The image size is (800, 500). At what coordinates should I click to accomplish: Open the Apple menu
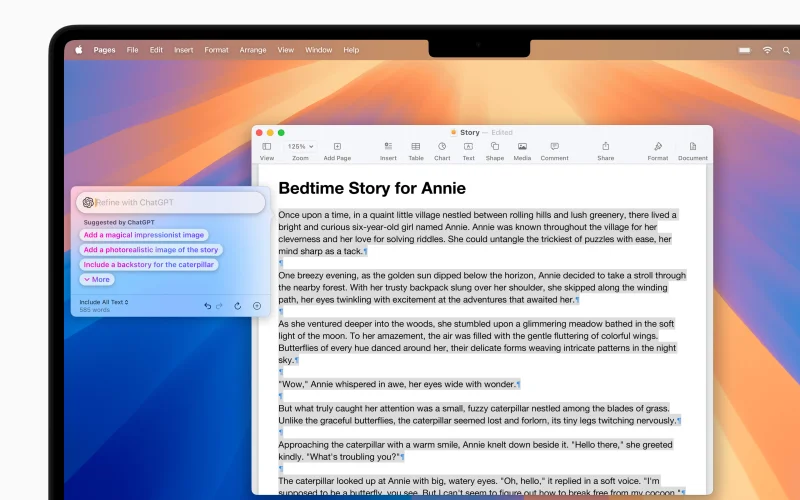pyautogui.click(x=79, y=50)
